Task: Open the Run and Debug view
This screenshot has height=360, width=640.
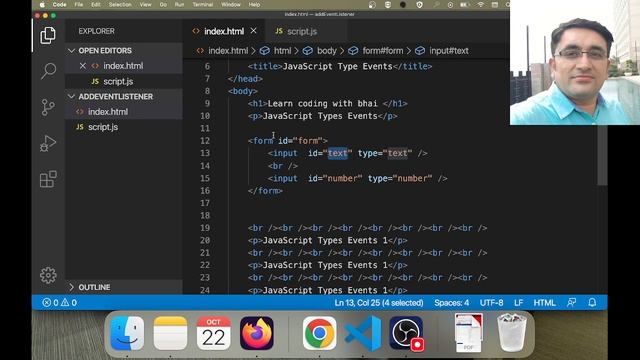Action: tap(48, 143)
